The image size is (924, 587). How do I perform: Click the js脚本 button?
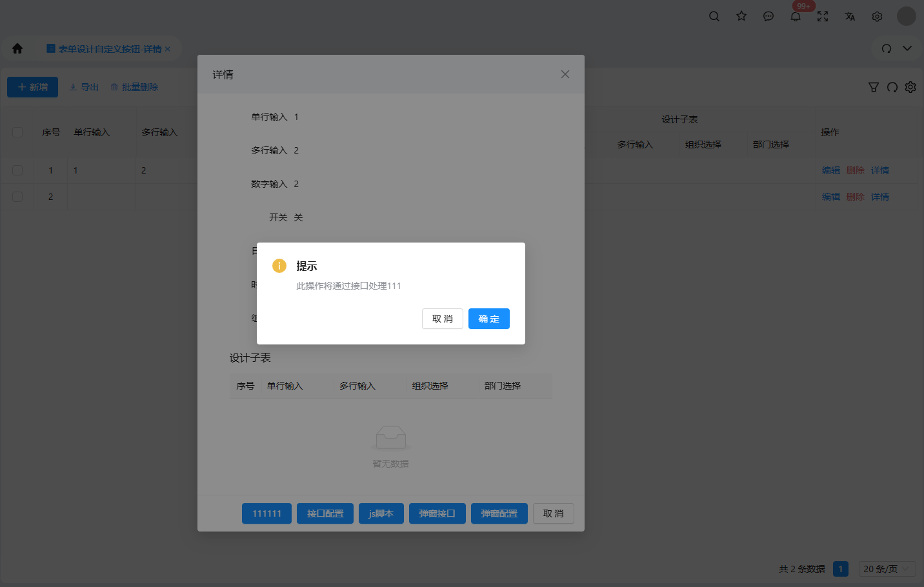pyautogui.click(x=381, y=513)
